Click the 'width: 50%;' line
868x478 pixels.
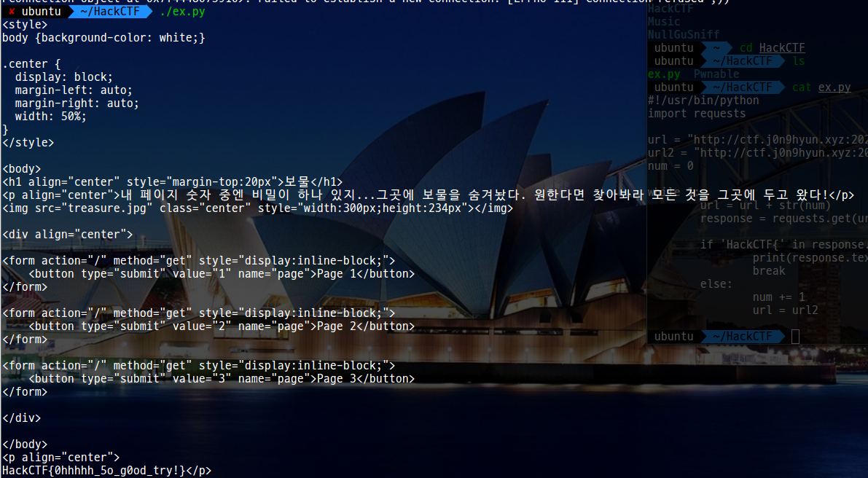[51, 117]
